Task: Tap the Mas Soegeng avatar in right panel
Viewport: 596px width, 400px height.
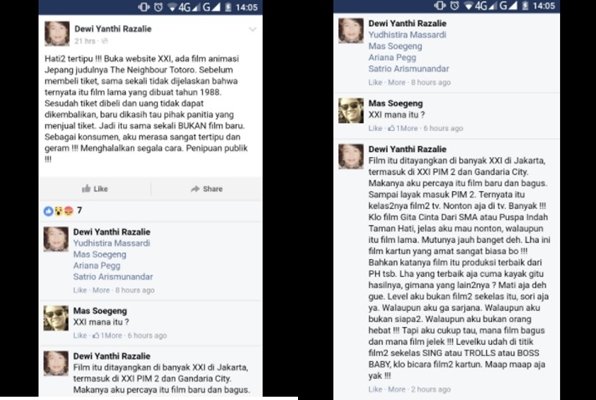Action: click(x=351, y=111)
